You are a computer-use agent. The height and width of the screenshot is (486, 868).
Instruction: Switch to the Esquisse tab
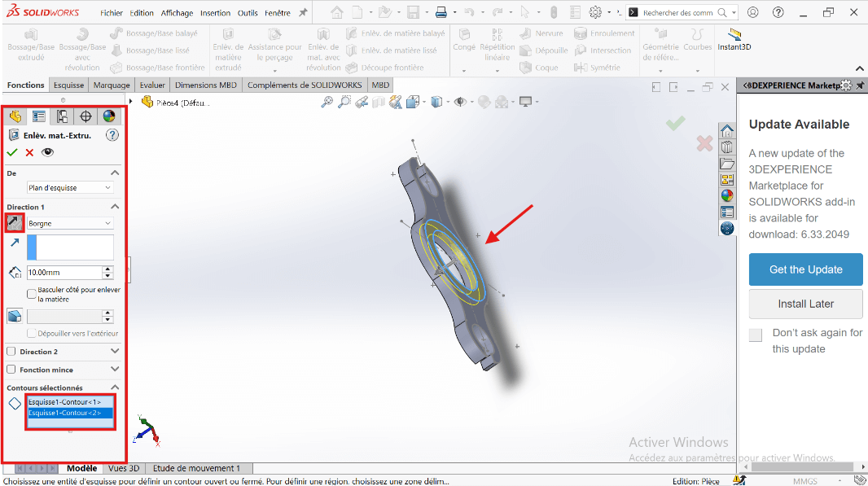point(68,85)
